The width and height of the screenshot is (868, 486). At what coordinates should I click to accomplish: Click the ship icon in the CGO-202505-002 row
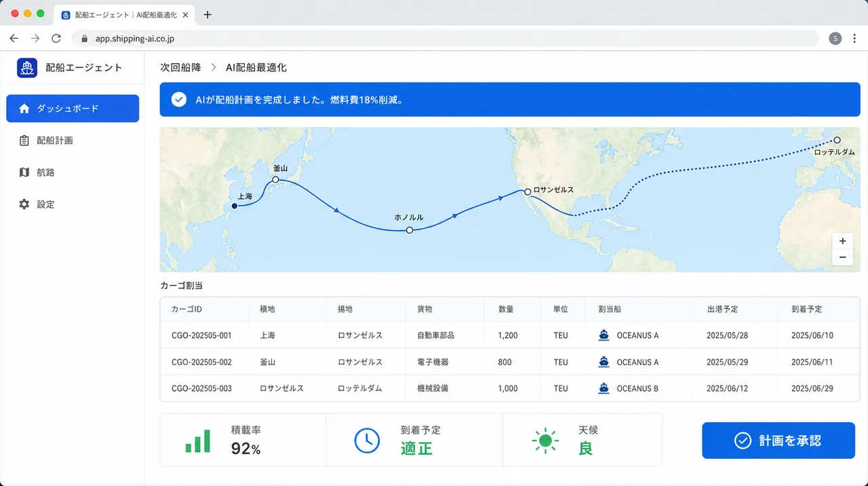pyautogui.click(x=604, y=362)
